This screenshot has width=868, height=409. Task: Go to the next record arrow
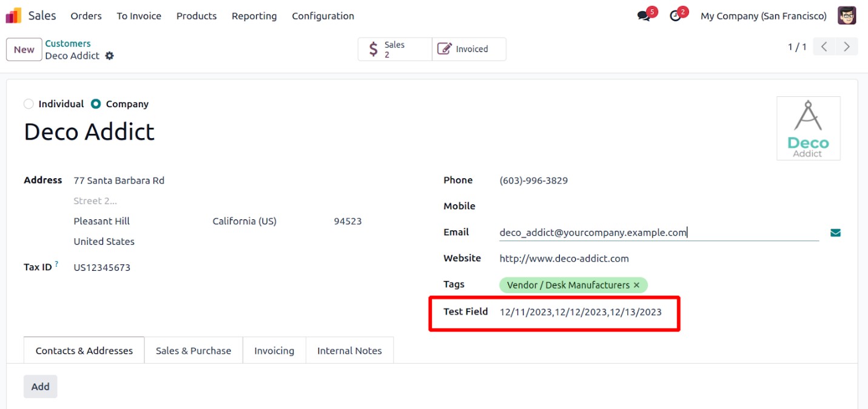[x=846, y=47]
